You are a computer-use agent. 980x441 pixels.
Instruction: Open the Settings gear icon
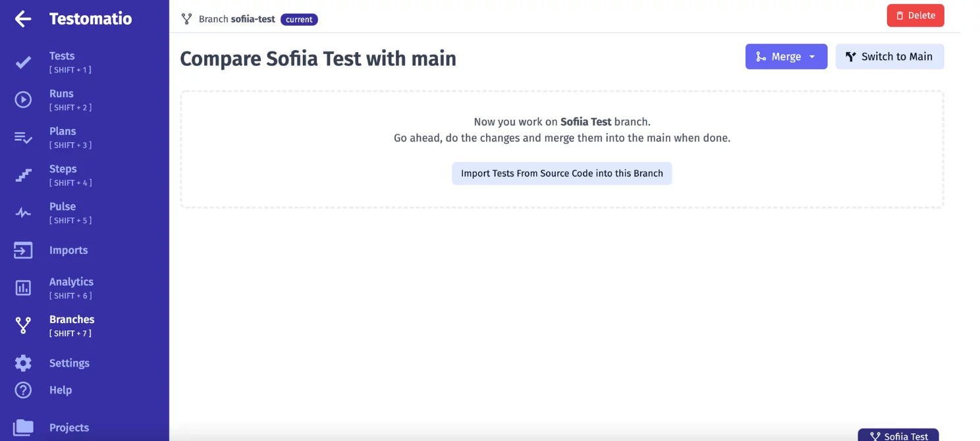(x=23, y=363)
